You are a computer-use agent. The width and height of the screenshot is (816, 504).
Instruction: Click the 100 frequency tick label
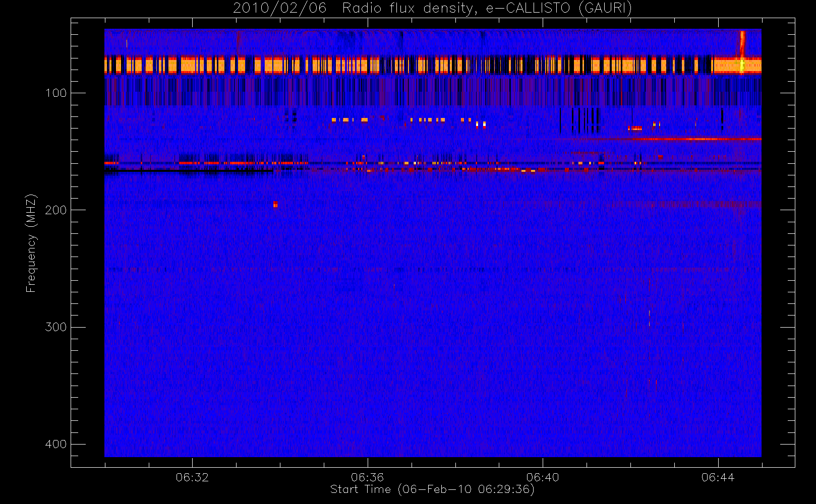click(x=55, y=93)
